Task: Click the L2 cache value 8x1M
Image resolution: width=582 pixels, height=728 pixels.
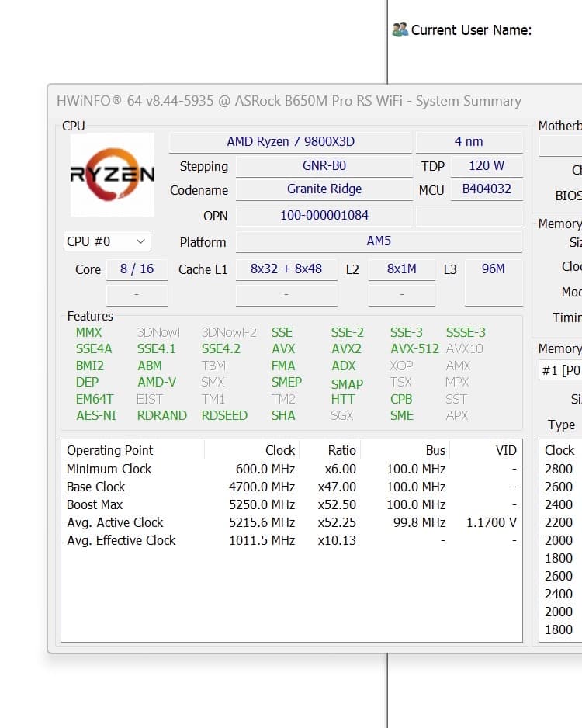Action: 401,269
